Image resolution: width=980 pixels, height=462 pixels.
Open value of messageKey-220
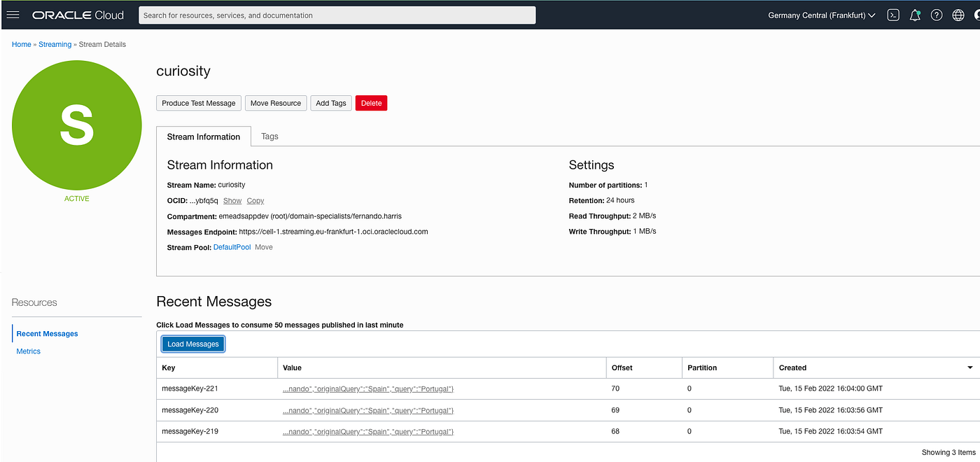coord(368,410)
